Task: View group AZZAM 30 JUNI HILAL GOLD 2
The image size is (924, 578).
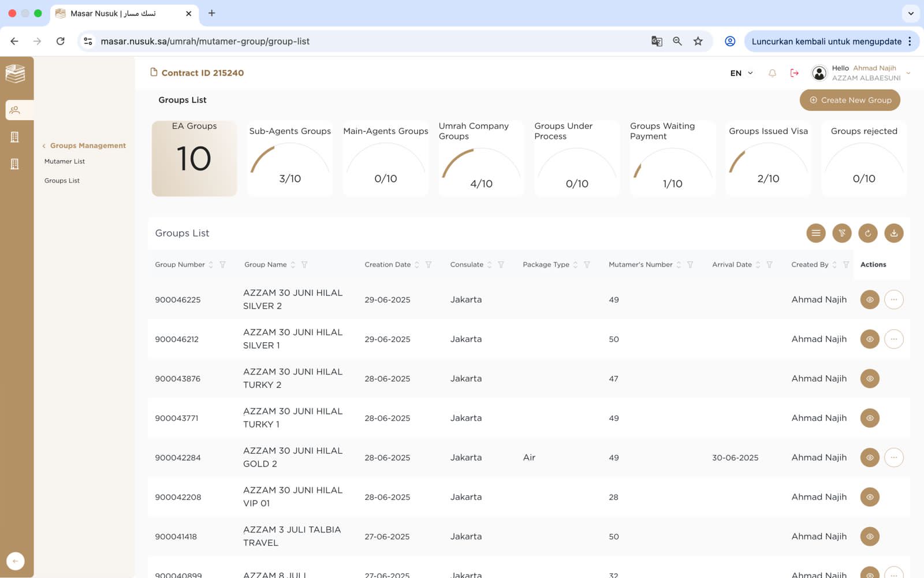Action: point(869,458)
